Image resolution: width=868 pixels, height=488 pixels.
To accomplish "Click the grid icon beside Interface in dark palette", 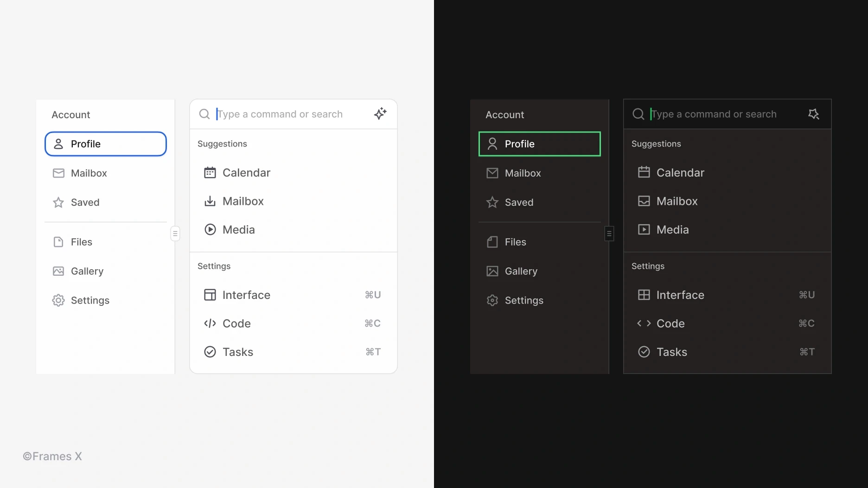I will 644,295.
